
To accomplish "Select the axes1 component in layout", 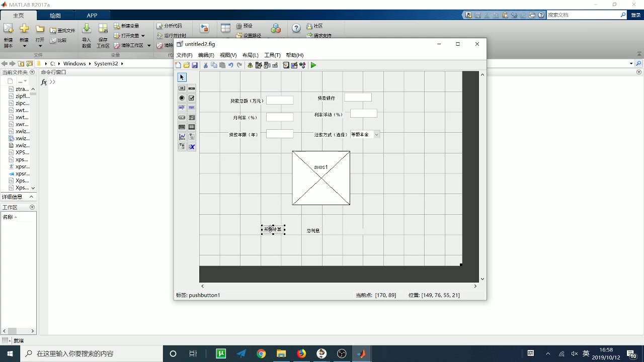I will click(x=321, y=178).
